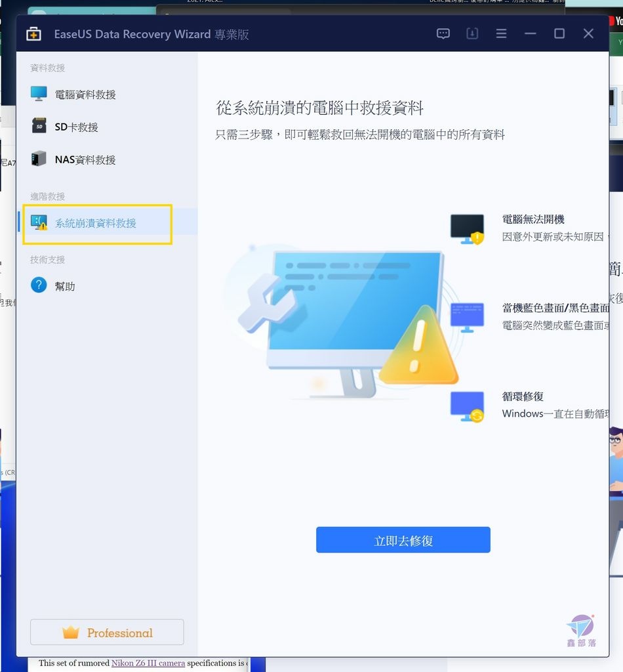Open the hamburger menu in title bar
The height and width of the screenshot is (672, 623).
tap(502, 33)
